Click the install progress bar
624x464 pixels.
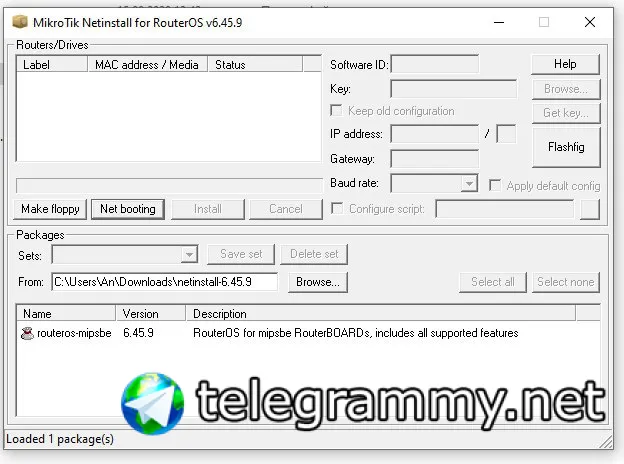click(169, 185)
